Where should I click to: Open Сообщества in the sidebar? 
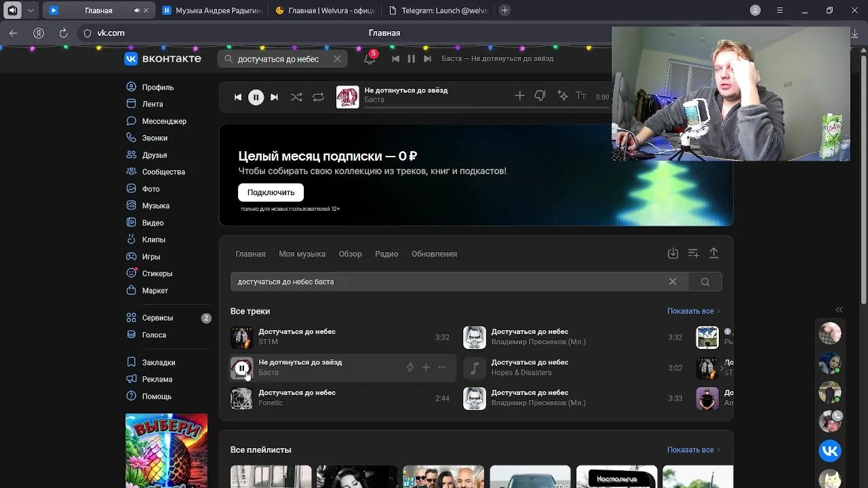click(155, 172)
